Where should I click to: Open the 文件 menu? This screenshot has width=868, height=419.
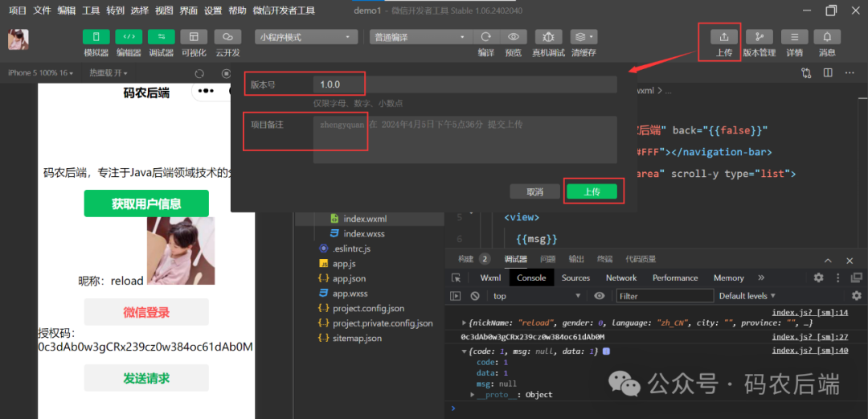(42, 10)
